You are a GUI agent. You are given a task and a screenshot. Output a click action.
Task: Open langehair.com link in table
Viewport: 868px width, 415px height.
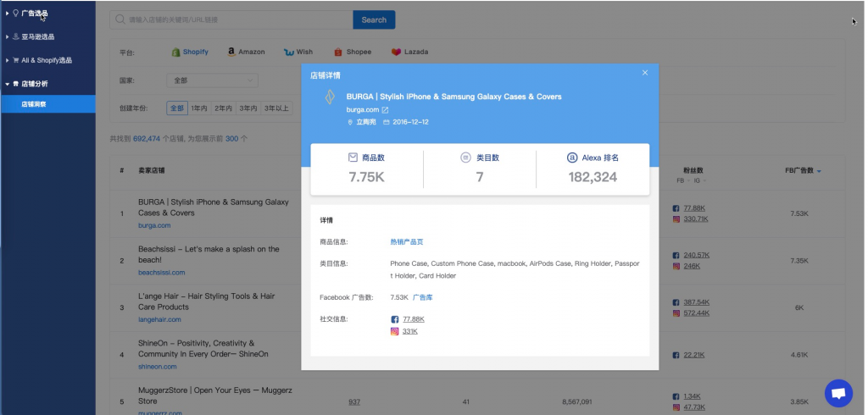click(159, 320)
